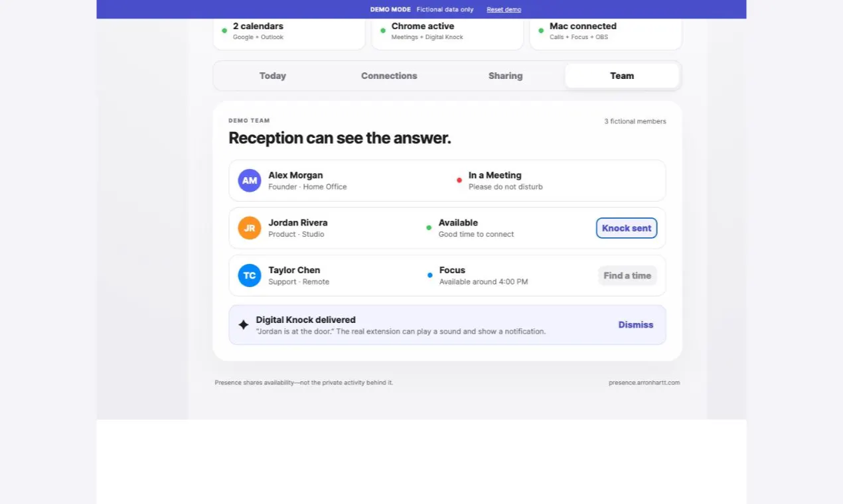Click the green dot beside Mac connected

[541, 31]
